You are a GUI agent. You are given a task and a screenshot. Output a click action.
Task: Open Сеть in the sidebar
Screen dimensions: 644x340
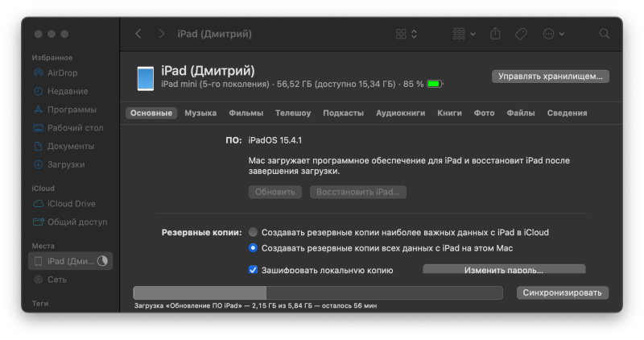click(57, 280)
